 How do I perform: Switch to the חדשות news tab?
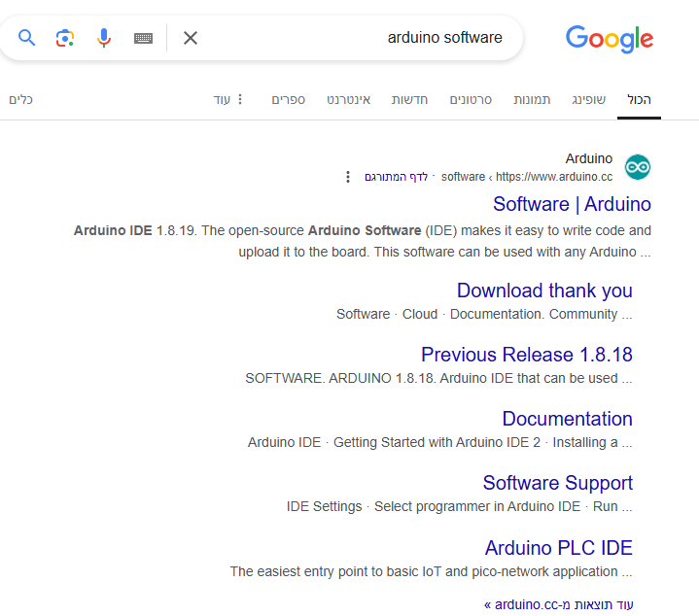409,99
